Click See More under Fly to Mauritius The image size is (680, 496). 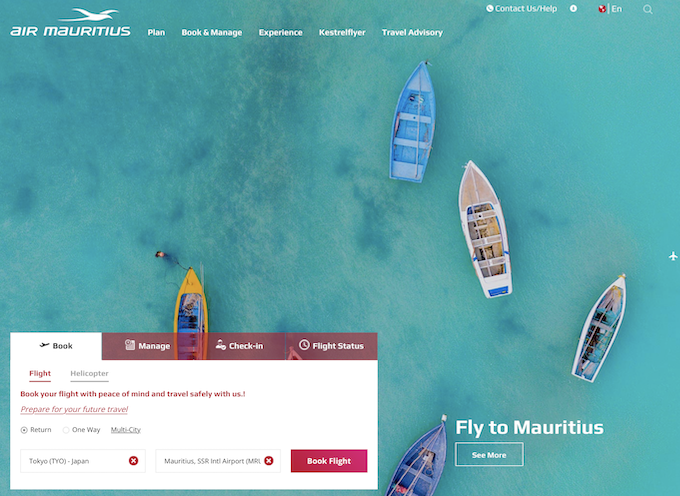tap(489, 454)
